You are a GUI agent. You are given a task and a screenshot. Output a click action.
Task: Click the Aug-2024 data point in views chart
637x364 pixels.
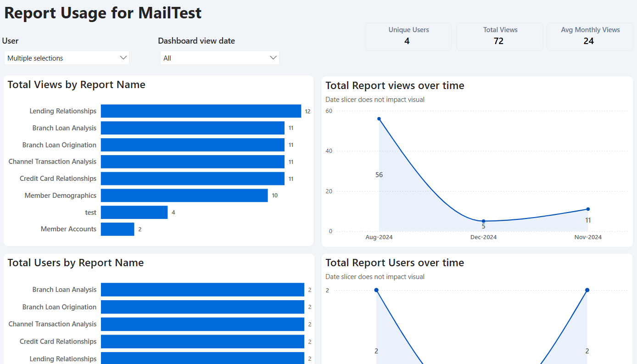379,119
